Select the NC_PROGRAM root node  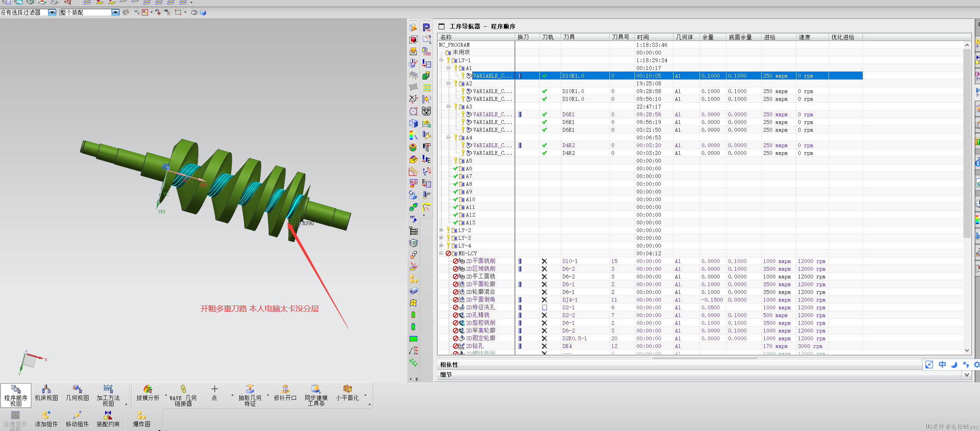point(454,45)
